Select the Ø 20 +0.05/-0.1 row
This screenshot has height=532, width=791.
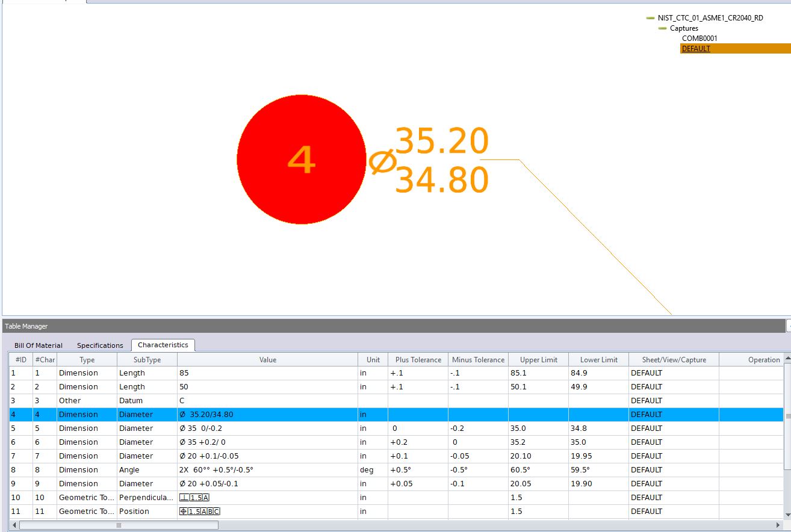click(x=396, y=484)
